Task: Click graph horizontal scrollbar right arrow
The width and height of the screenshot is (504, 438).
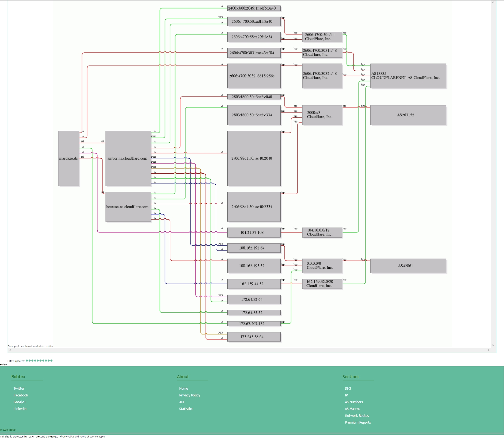Action: (488, 350)
